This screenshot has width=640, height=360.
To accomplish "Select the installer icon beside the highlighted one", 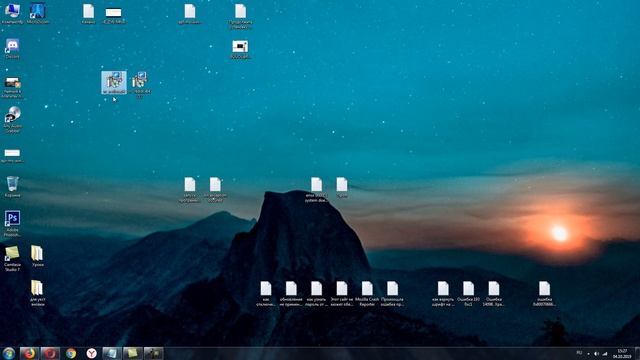I will [140, 84].
